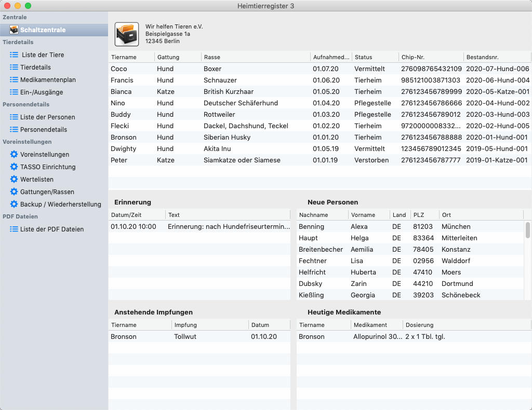The width and height of the screenshot is (532, 410).
Task: Click the Dosierung column header
Action: (467, 324)
